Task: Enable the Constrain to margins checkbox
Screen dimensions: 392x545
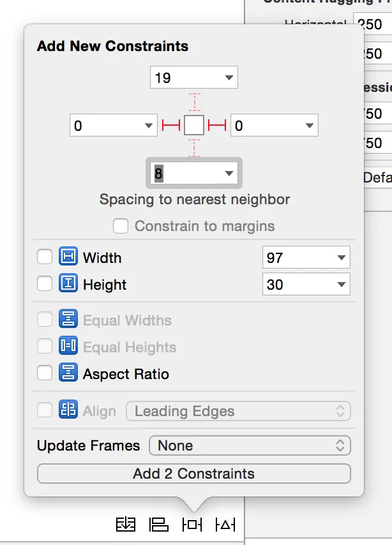Action: 120,226
